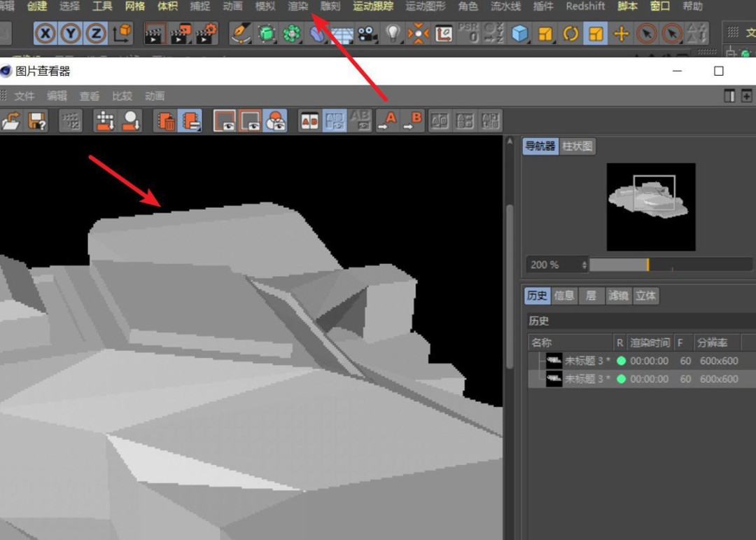Open a file in the Picture Viewer
This screenshot has height=540, width=756.
(x=13, y=120)
